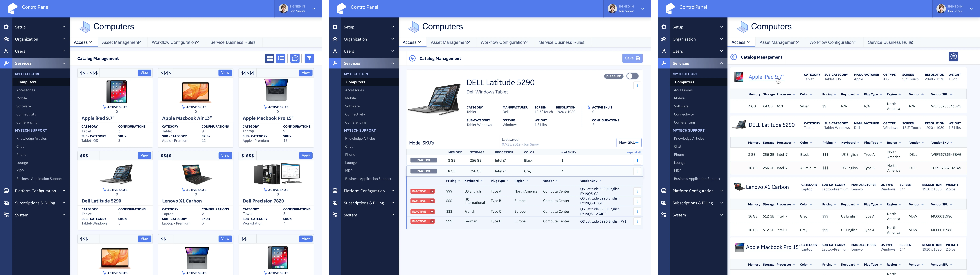The width and height of the screenshot is (980, 275).
Task: Open the Asset Management tab on the catalog cards screen
Action: [121, 42]
